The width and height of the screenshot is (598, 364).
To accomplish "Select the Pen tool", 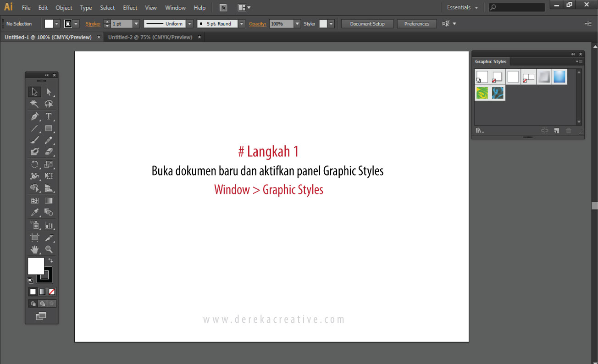I will (x=34, y=116).
